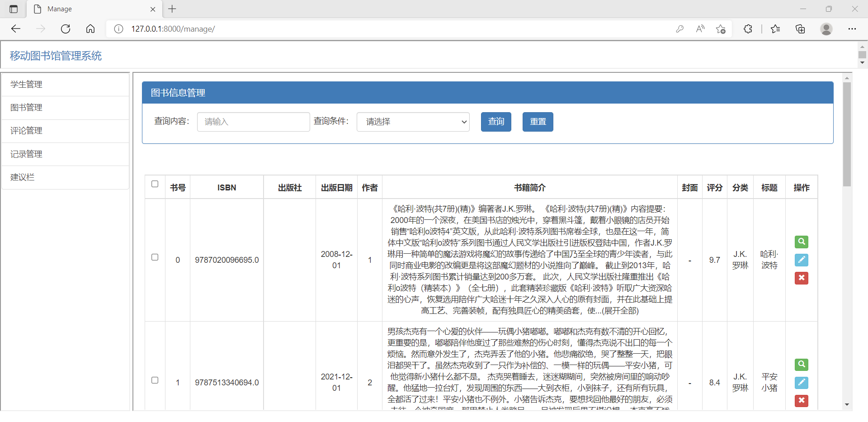Click the title cell 平安小猪
The image size is (868, 422).
[769, 383]
